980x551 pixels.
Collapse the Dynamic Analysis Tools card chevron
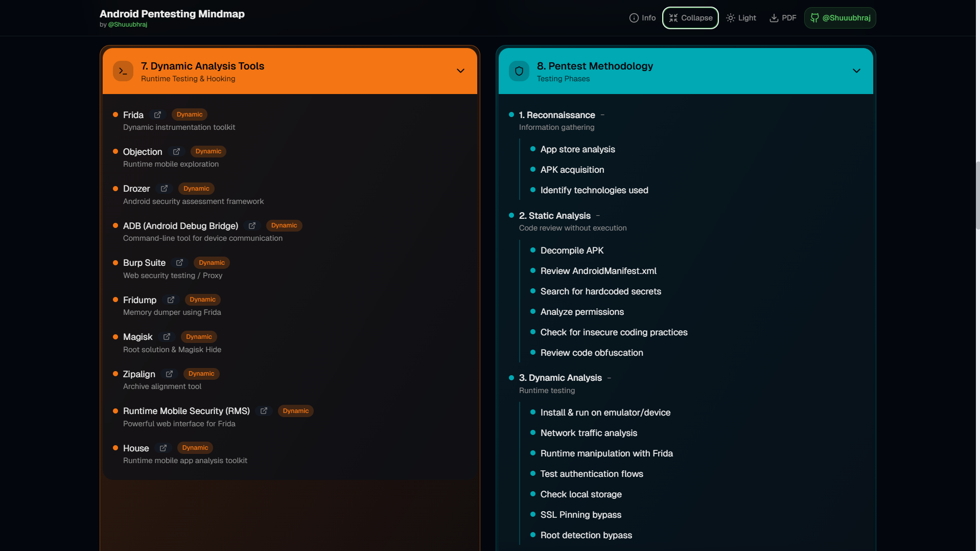(x=460, y=71)
